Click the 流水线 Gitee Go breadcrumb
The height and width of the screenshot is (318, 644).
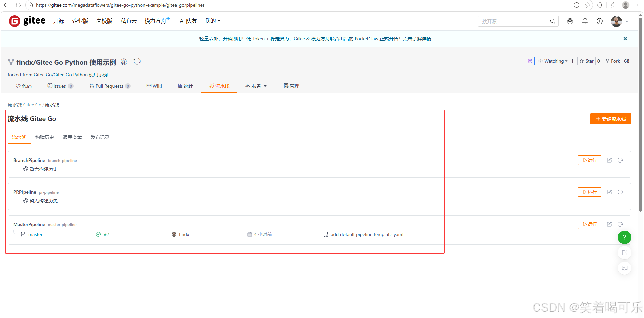click(x=25, y=105)
